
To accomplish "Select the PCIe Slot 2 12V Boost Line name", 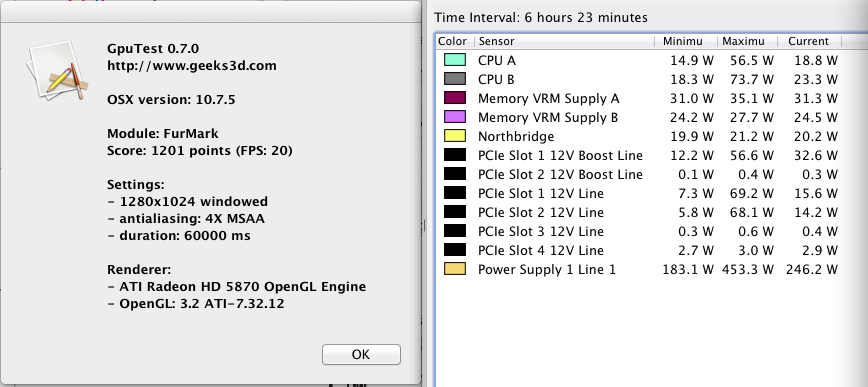I will point(560,174).
